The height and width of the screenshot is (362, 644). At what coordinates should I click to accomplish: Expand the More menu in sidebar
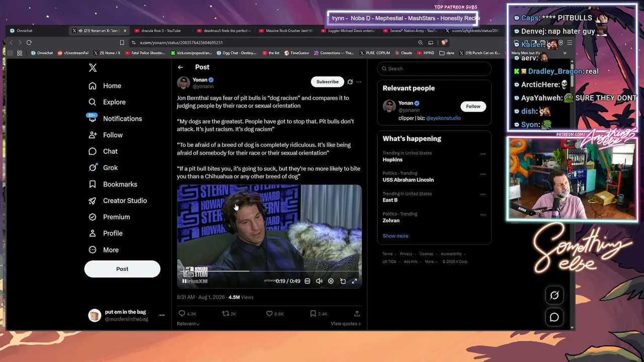(x=104, y=250)
